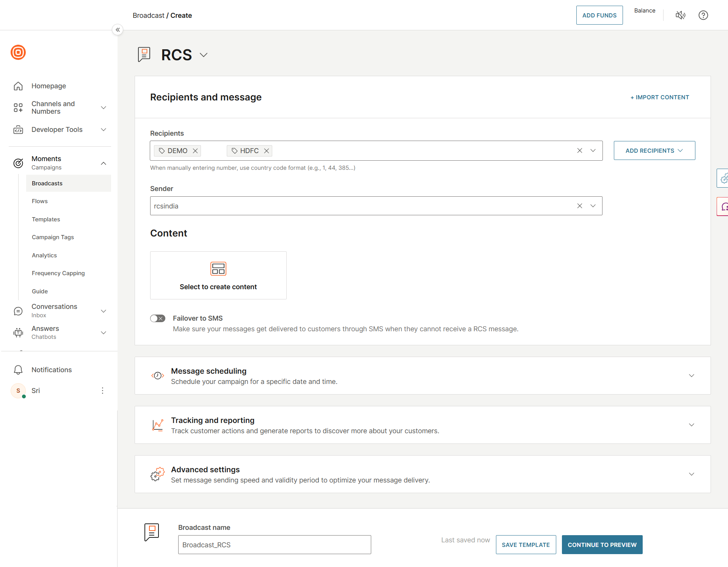
Task: Open the Sender dropdown for rcsindia
Action: coord(593,205)
